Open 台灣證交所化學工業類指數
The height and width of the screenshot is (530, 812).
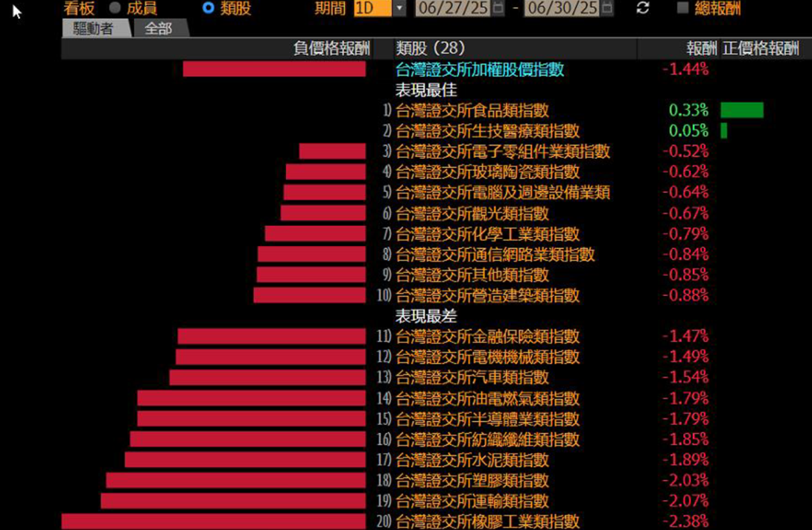pyautogui.click(x=487, y=234)
